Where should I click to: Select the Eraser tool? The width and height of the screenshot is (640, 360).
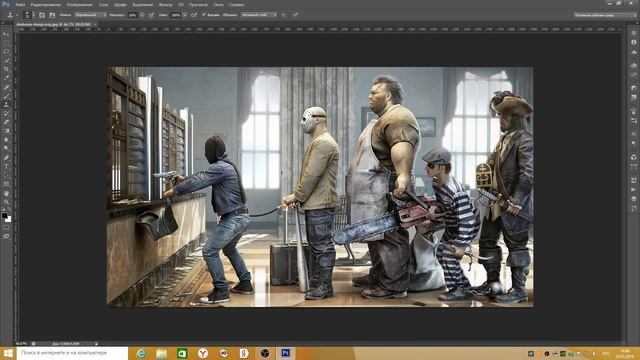pyautogui.click(x=6, y=122)
